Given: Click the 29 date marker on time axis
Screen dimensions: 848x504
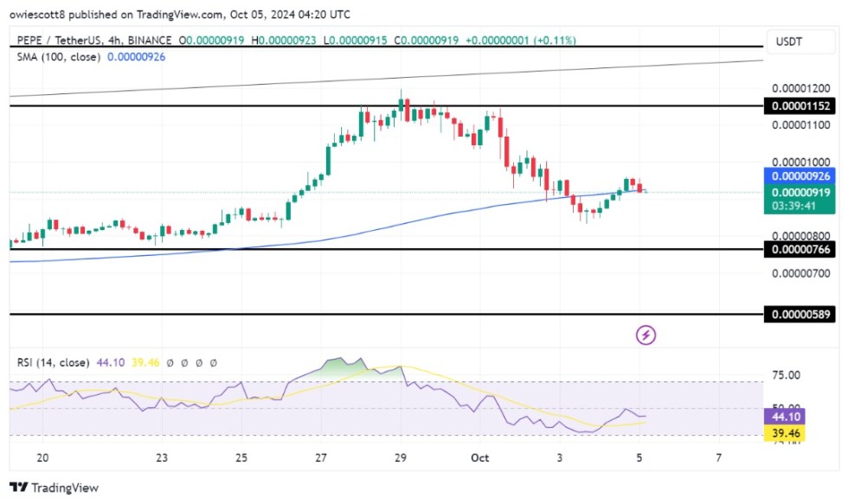Looking at the screenshot, I should click(x=401, y=457).
